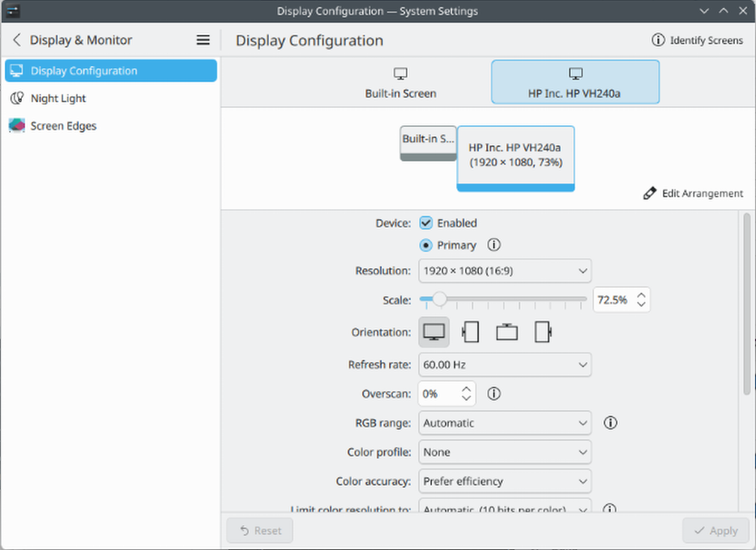Select the upside-down orientation icon

(506, 332)
